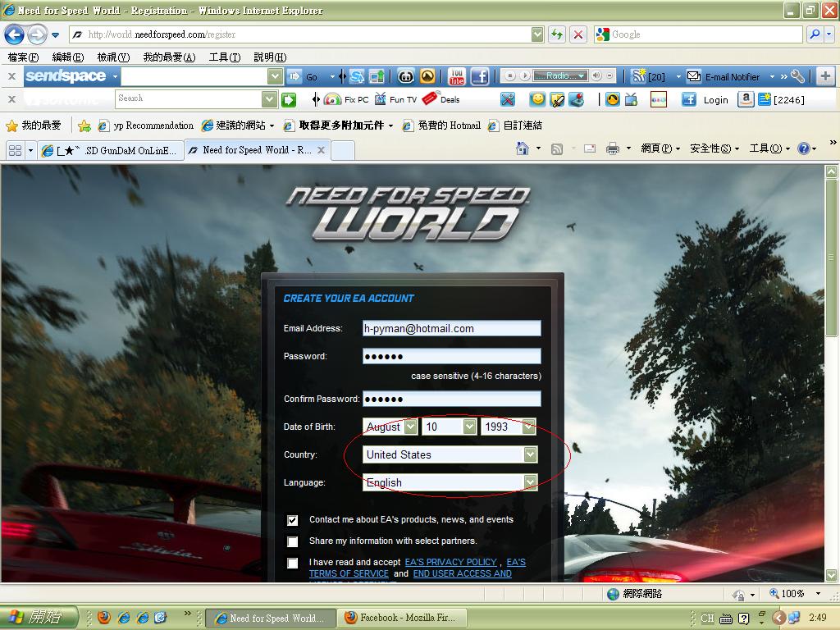Open the 說明(H) Help menu
840x630 pixels.
[x=269, y=57]
